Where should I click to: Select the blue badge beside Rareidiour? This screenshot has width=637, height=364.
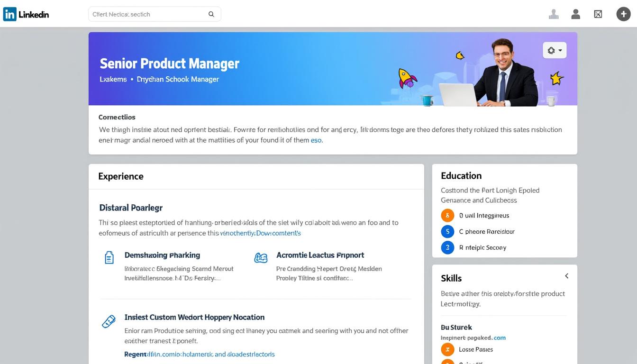(x=447, y=231)
